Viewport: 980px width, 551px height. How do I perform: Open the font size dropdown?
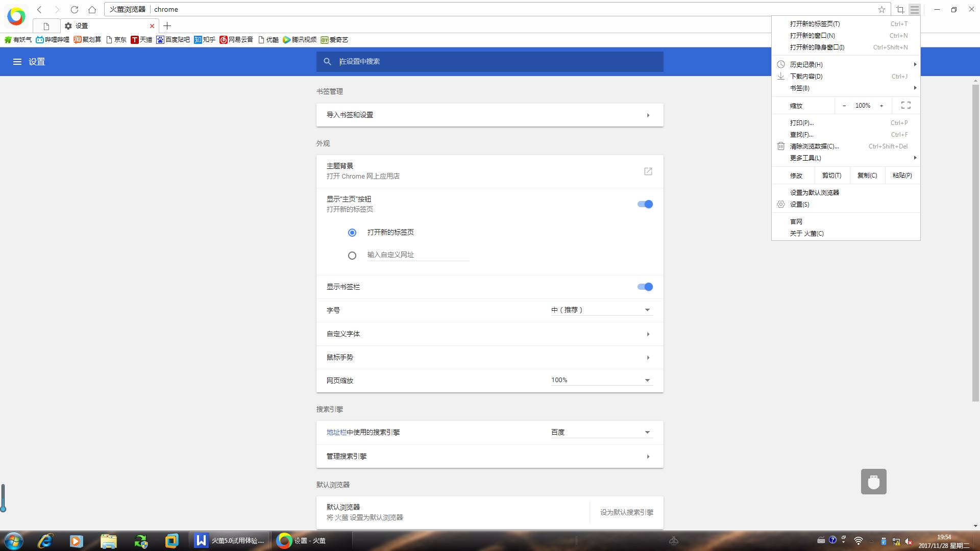pos(601,310)
